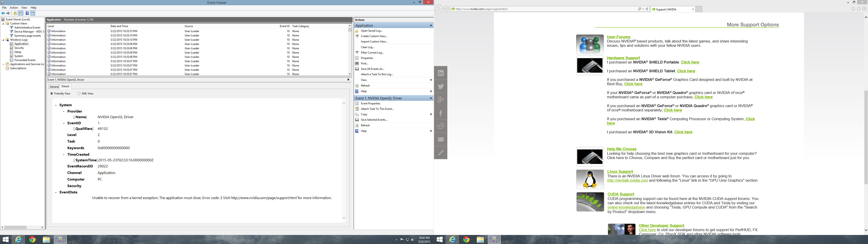Toggle the Show/Hide Console Tree toolbar icon
This screenshot has width=868, height=244.
[x=21, y=13]
